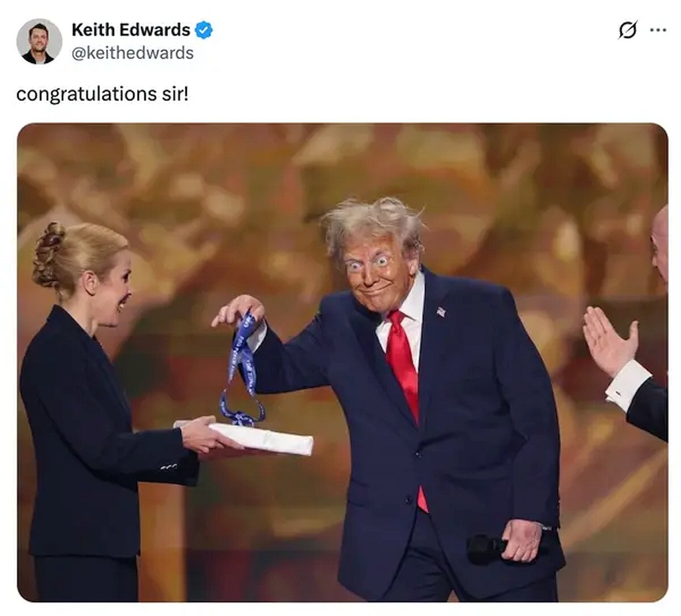Click the blue verified checkmark badge
Image resolution: width=681 pixels, height=616 pixels.
click(x=204, y=31)
